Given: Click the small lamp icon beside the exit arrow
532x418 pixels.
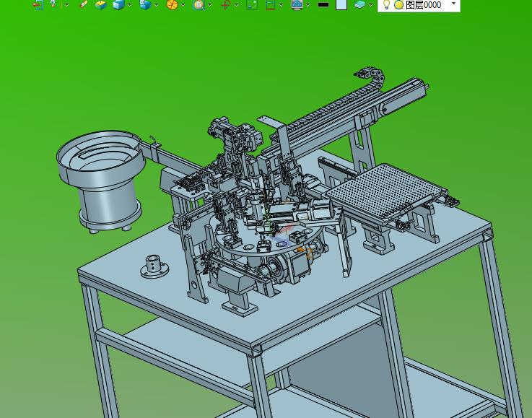Looking at the screenshot, I should pos(53,4).
